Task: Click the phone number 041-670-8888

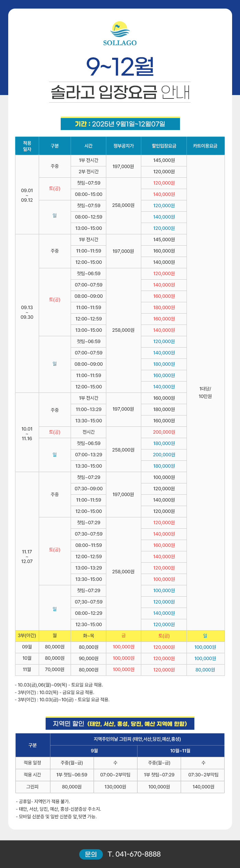Action: [134, 854]
